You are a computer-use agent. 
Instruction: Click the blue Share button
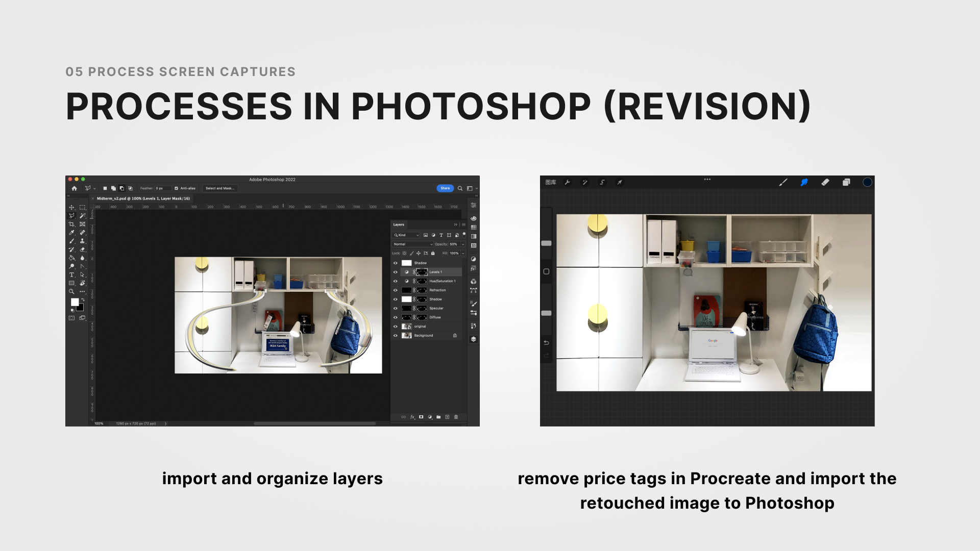(445, 188)
